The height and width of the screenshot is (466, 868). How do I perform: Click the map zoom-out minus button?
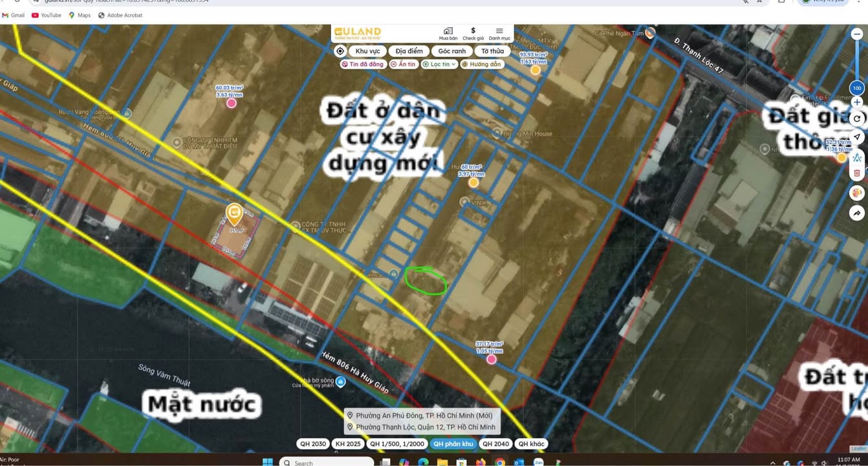[x=857, y=34]
